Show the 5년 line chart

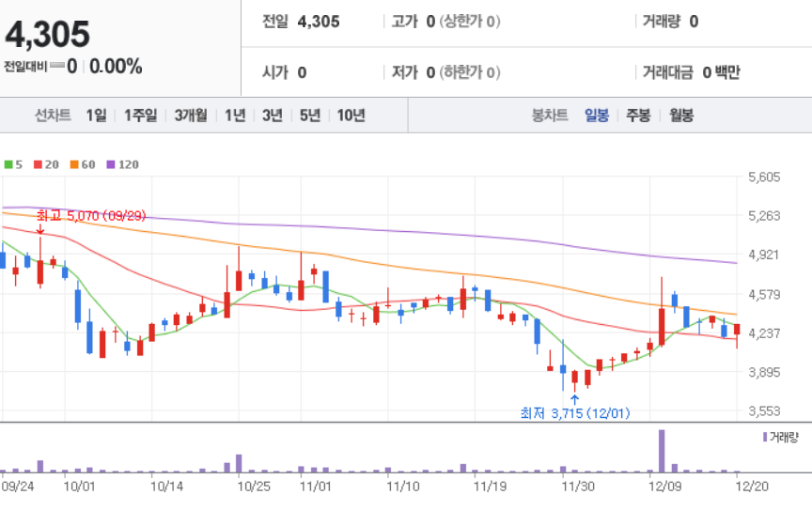click(310, 115)
